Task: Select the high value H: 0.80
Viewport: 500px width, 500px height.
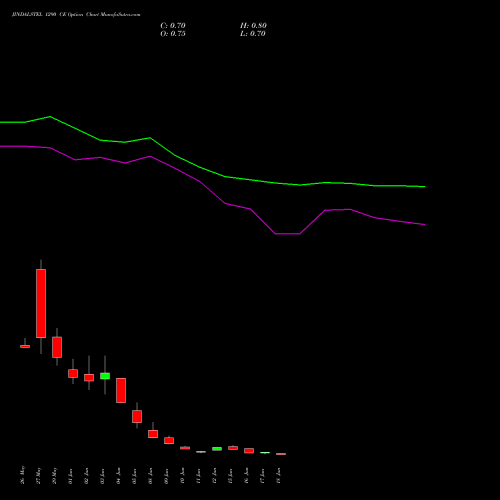Action: (253, 26)
